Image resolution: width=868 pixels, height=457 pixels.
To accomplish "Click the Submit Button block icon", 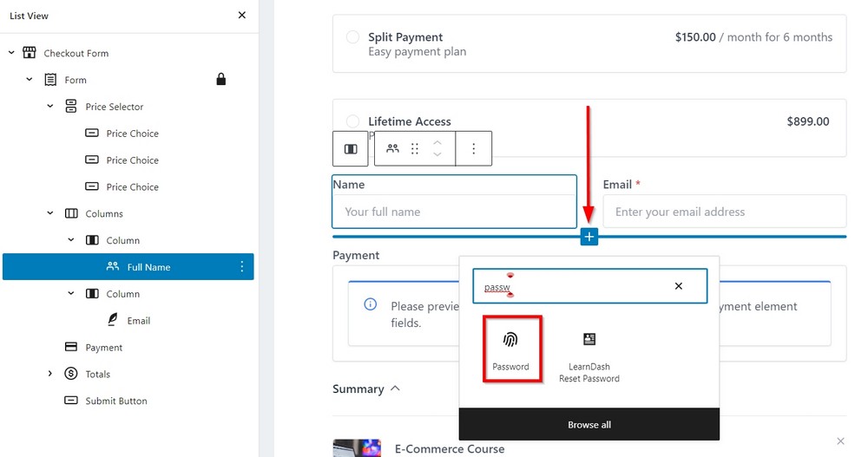I will tap(71, 400).
